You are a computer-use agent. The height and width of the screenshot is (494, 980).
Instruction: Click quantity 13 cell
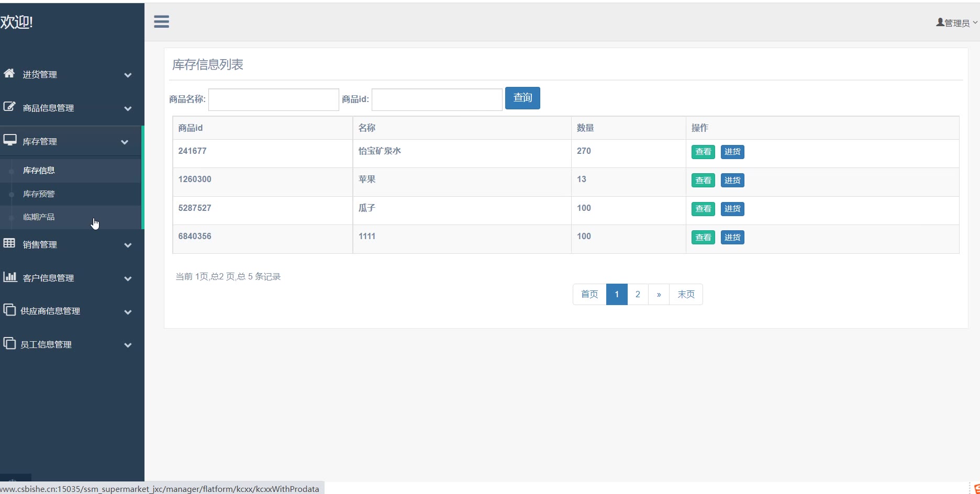[x=629, y=182]
